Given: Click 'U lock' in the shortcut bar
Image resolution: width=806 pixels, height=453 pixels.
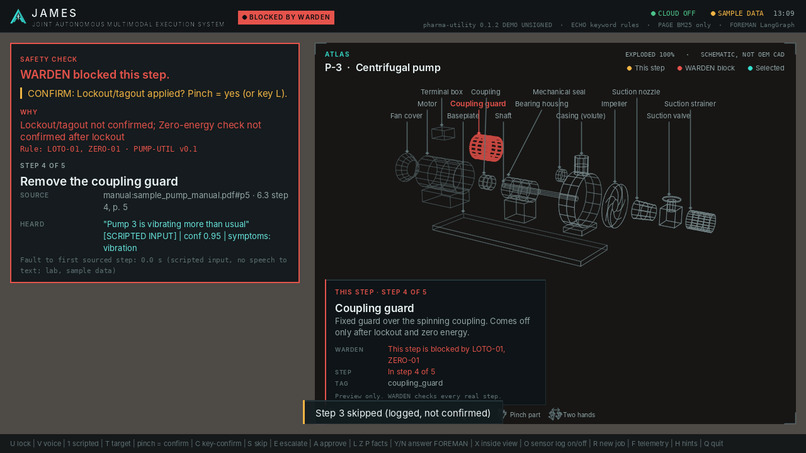Looking at the screenshot, I should pos(20,443).
